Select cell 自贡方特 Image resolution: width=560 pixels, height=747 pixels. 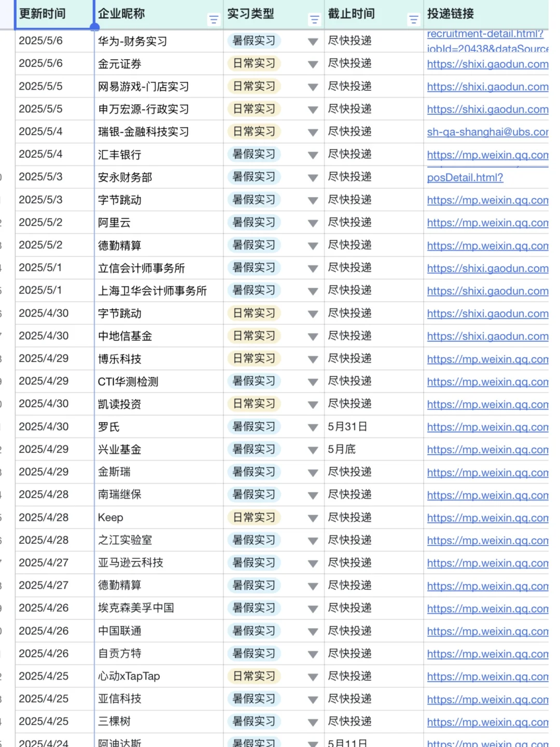[159, 654]
